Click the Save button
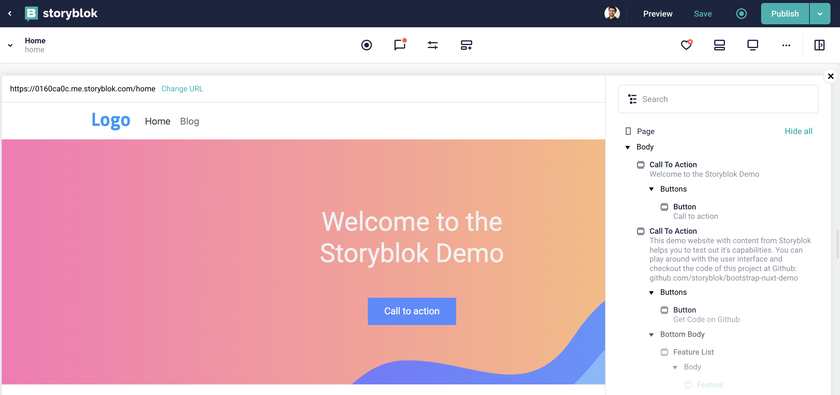The width and height of the screenshot is (840, 395). pyautogui.click(x=703, y=14)
